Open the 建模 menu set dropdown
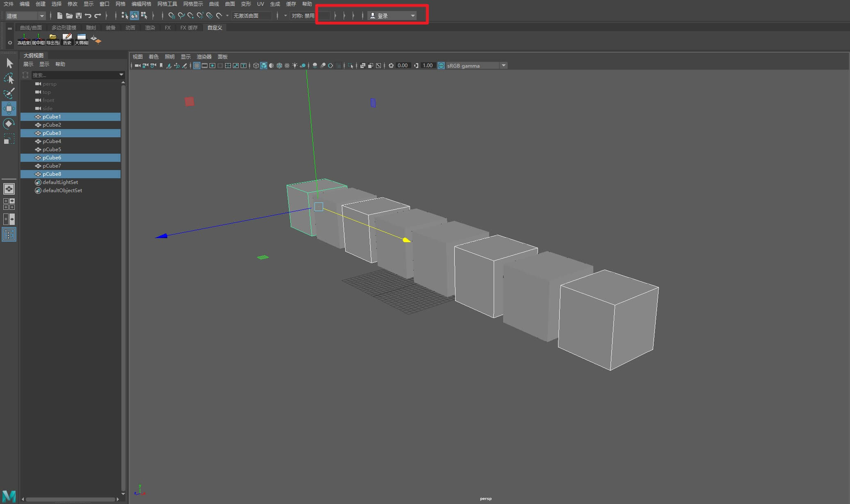The image size is (850, 504). point(25,16)
